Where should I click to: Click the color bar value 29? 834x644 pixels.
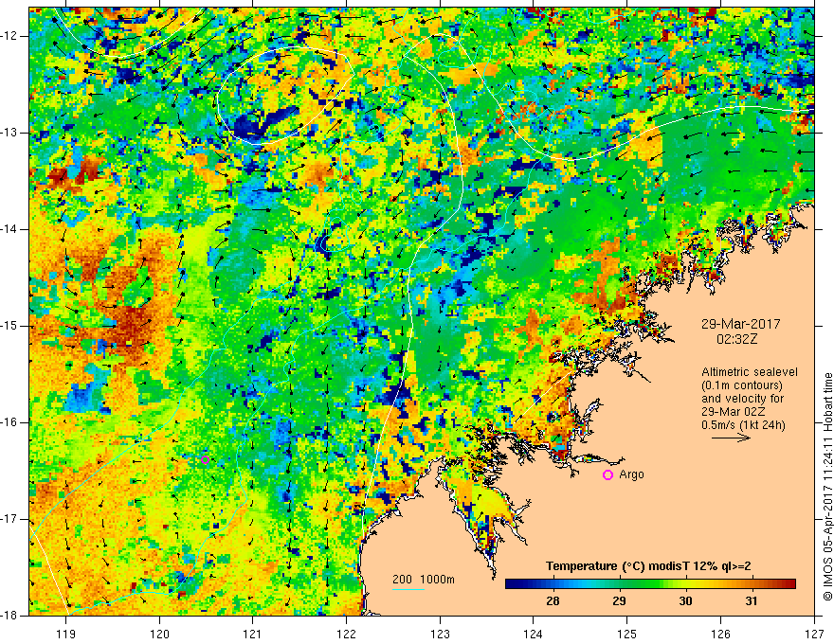click(x=619, y=601)
